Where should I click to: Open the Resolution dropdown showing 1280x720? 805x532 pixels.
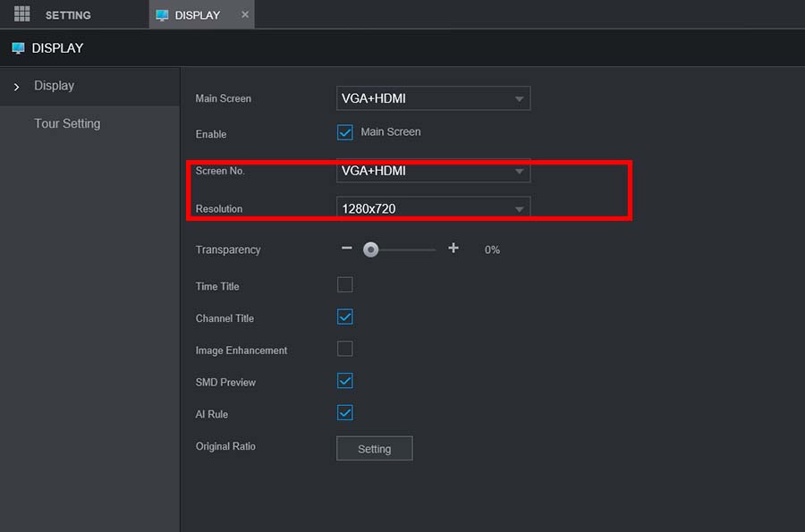click(433, 207)
